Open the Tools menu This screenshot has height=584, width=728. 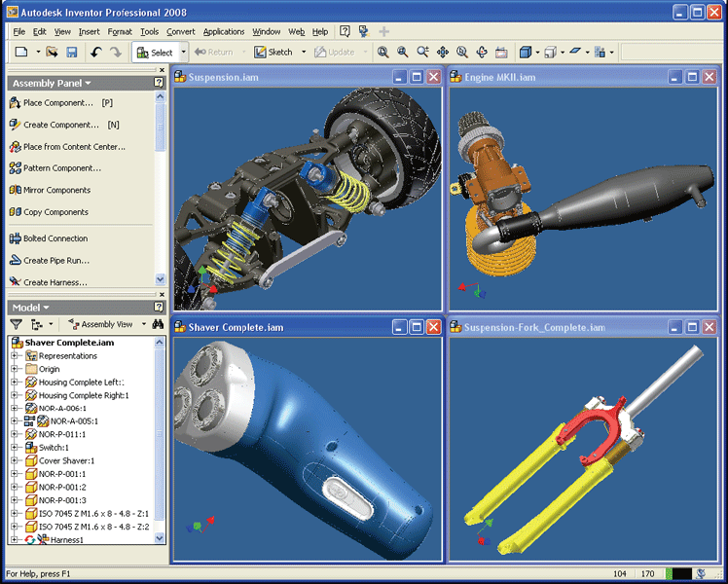pos(150,31)
